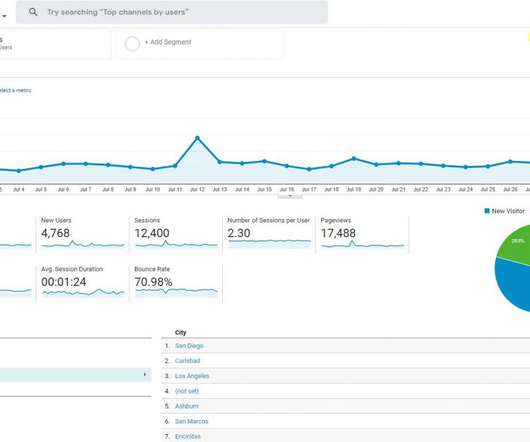Click the 00:01:24 duration value
Image resolution: width=530 pixels, height=442 pixels.
[x=64, y=282]
